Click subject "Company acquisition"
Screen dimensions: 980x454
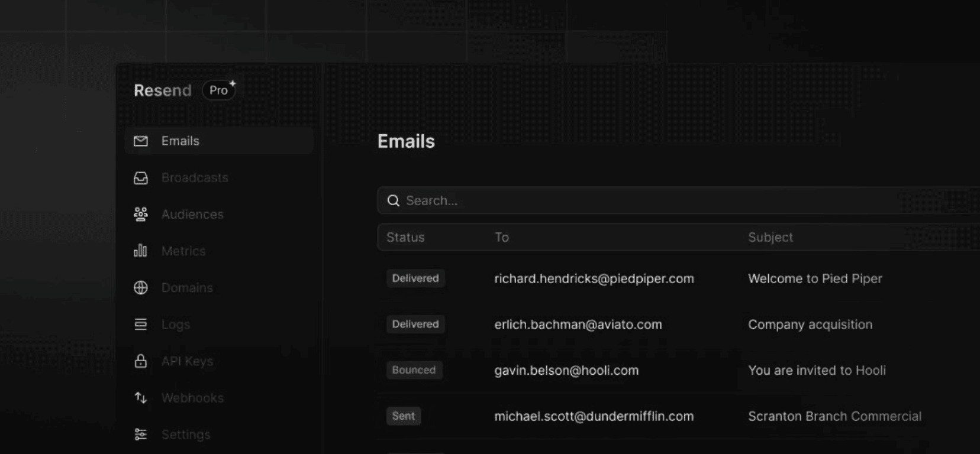tap(810, 325)
